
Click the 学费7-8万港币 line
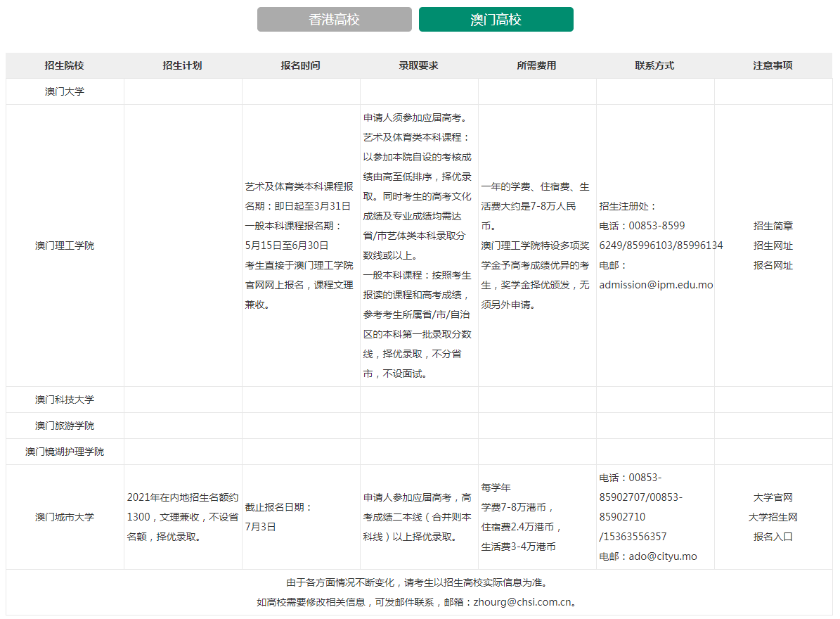pos(517,508)
